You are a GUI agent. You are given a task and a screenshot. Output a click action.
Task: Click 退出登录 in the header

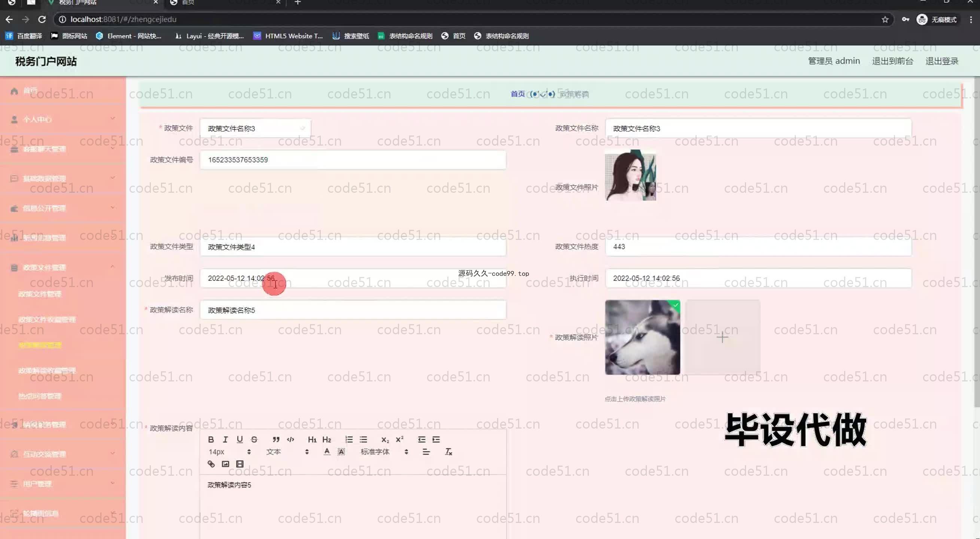(941, 61)
